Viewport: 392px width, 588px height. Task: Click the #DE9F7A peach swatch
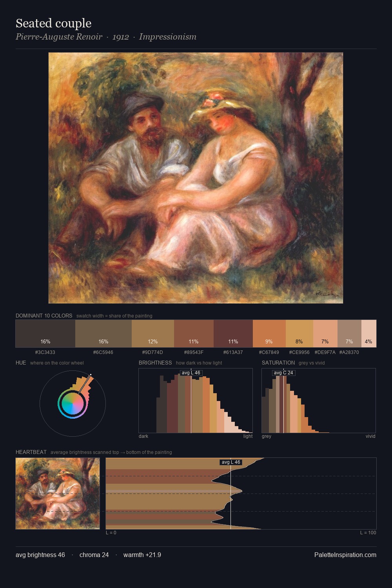pyautogui.click(x=325, y=334)
